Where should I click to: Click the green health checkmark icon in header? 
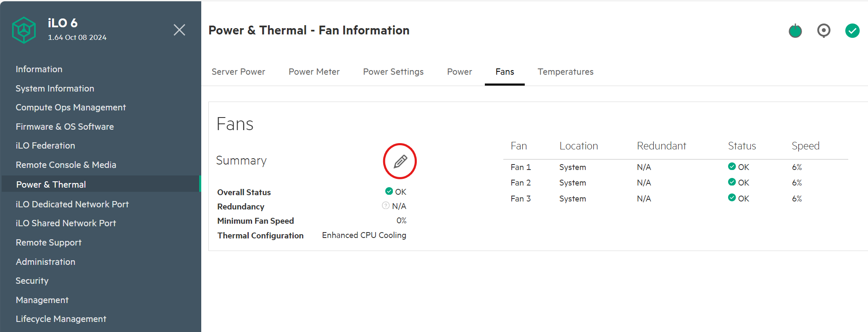852,31
